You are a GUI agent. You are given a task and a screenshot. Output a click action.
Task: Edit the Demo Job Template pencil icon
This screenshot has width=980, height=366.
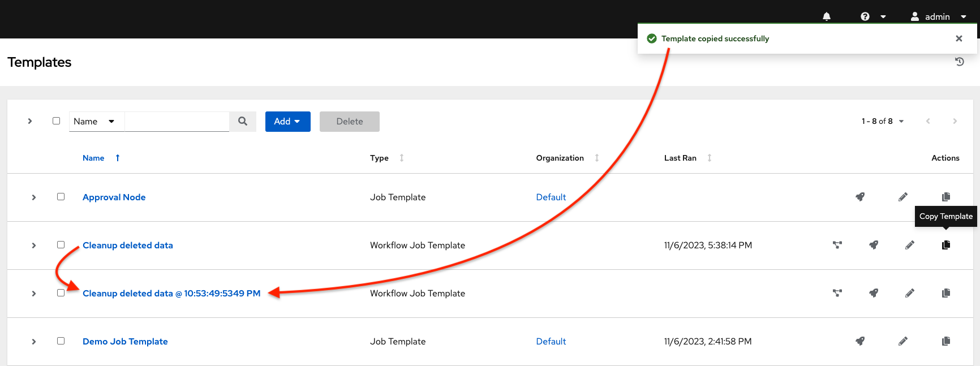click(x=903, y=341)
